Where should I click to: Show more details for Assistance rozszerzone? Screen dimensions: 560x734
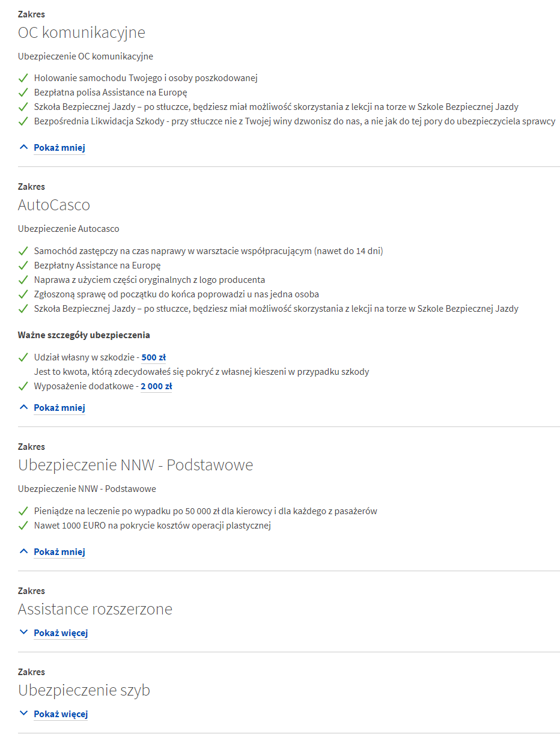[x=61, y=633]
